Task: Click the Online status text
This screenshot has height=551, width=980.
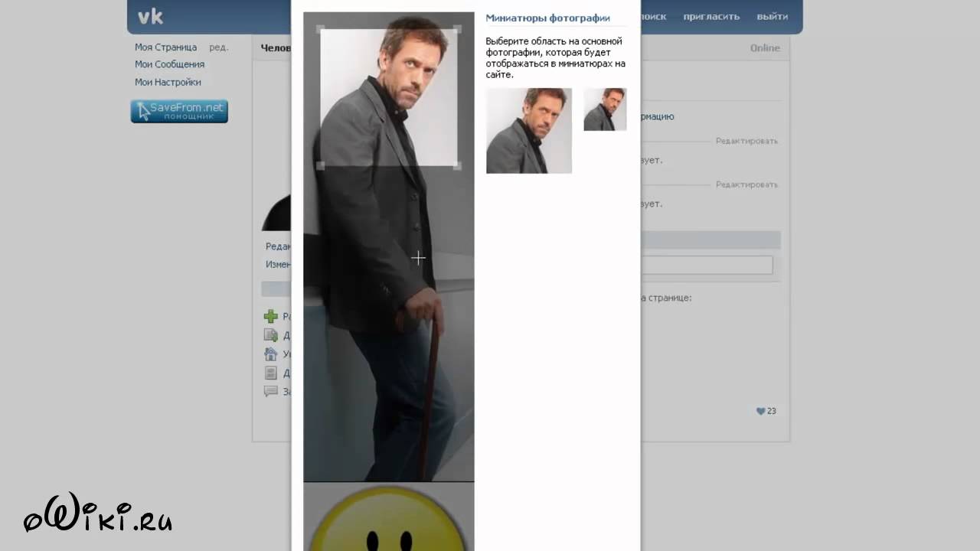Action: pyautogui.click(x=765, y=47)
